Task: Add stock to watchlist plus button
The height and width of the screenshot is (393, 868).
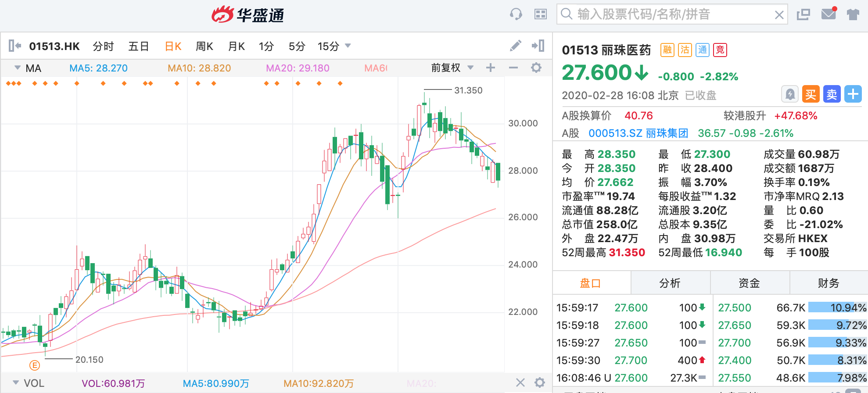Action: (x=853, y=94)
